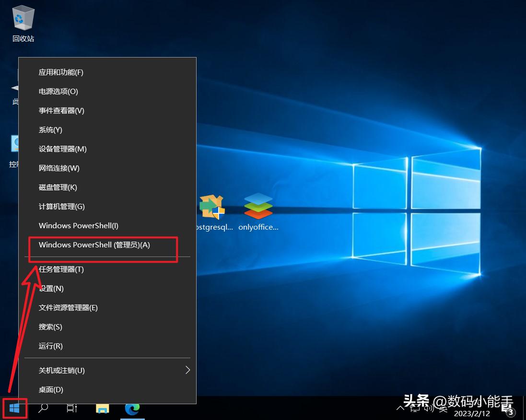This screenshot has width=526, height=420.
Task: Open the Recycle Bin desktop icon
Action: [23, 23]
